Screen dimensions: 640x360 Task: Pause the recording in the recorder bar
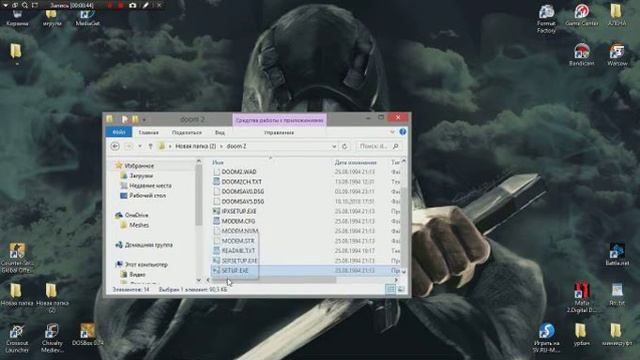point(110,5)
